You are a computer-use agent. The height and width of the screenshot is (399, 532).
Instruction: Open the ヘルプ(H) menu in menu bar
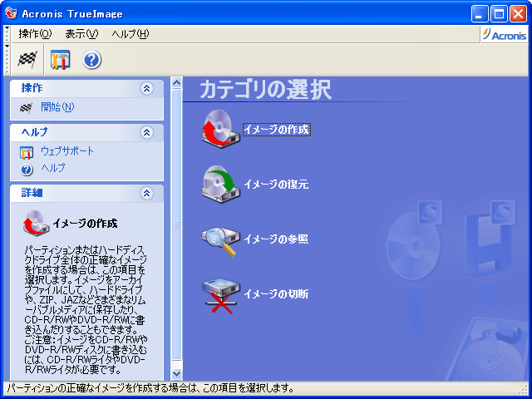pyautogui.click(x=131, y=34)
